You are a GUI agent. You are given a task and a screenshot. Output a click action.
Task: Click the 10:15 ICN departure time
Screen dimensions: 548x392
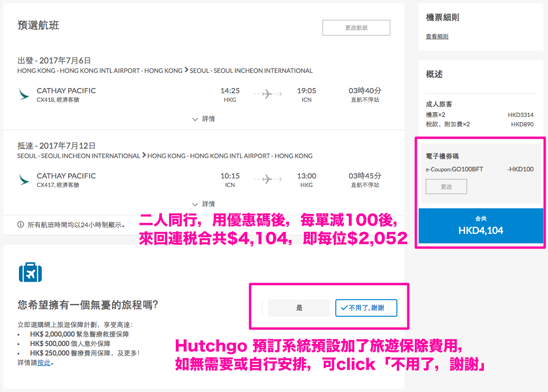(230, 180)
